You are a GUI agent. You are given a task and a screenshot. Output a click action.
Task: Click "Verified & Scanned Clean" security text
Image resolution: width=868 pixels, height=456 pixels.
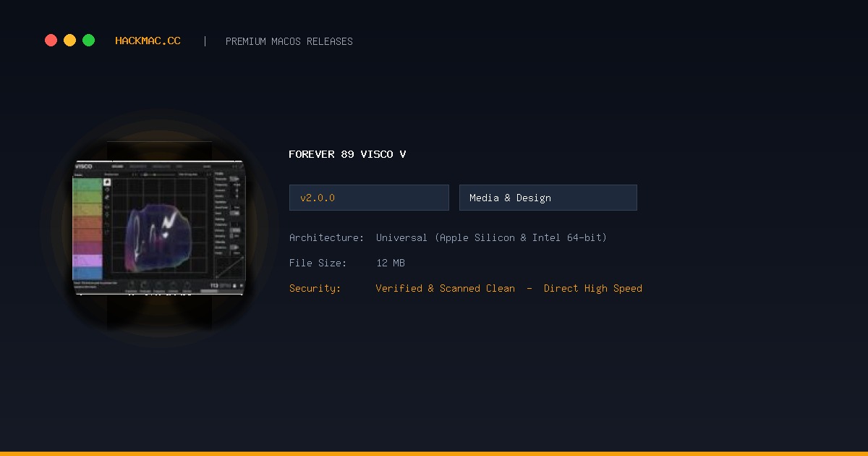tap(446, 288)
